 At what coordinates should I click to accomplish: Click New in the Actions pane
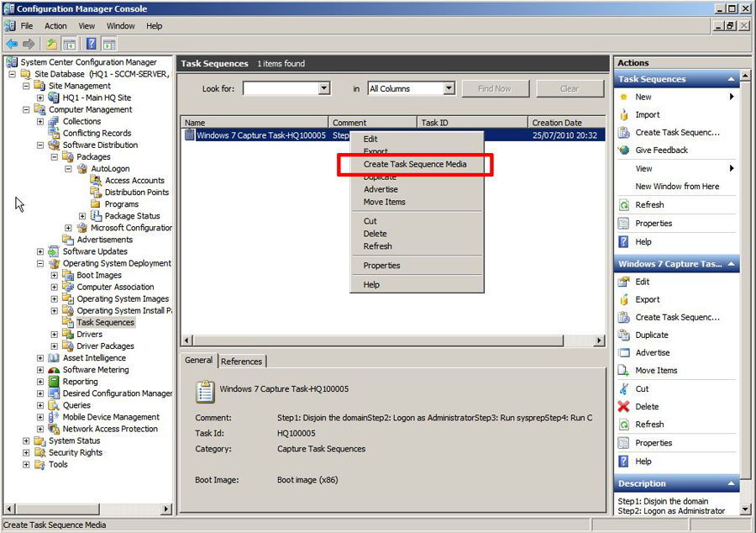click(x=643, y=97)
